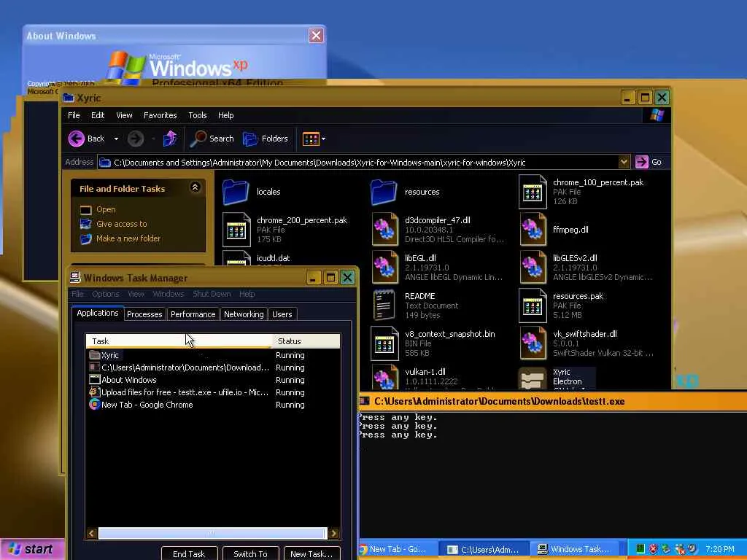Click task list horizontal scrollbar left arrow
The image size is (747, 560).
point(92,533)
